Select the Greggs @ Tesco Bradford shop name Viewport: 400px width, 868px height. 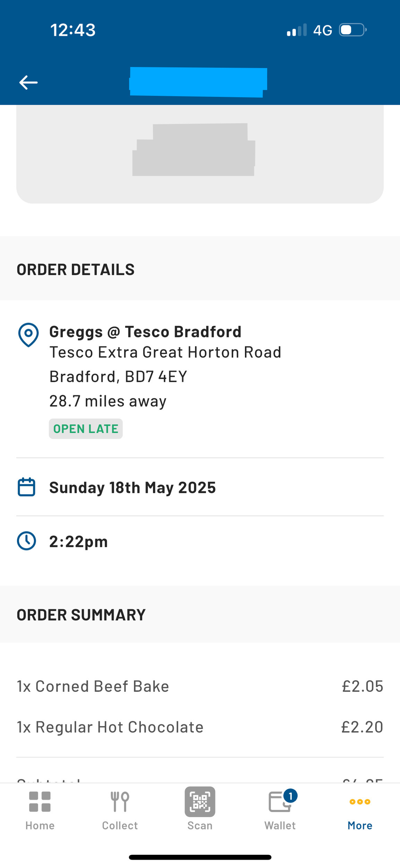tap(145, 332)
